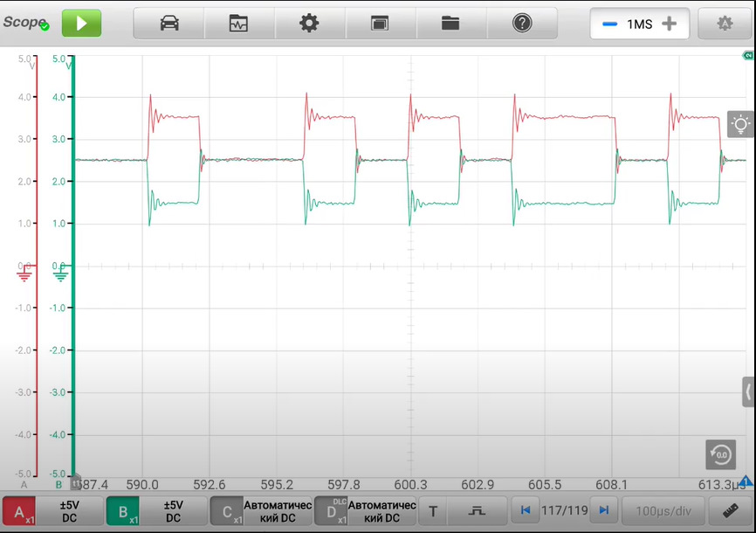This screenshot has height=533, width=756.
Task: Open the trigger T settings
Action: [x=433, y=511]
